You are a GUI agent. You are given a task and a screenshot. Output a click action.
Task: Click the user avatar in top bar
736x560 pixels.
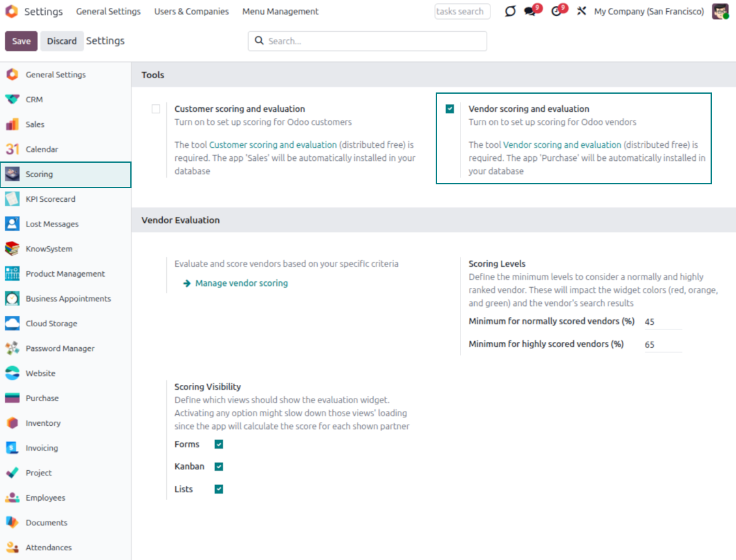(720, 12)
